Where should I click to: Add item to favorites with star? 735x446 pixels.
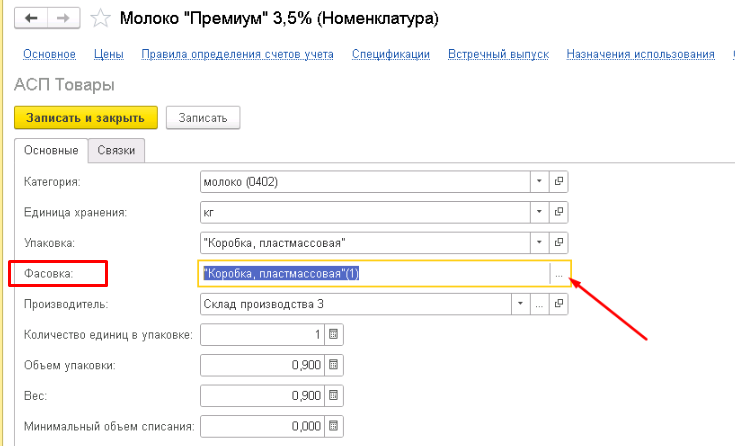[x=100, y=18]
